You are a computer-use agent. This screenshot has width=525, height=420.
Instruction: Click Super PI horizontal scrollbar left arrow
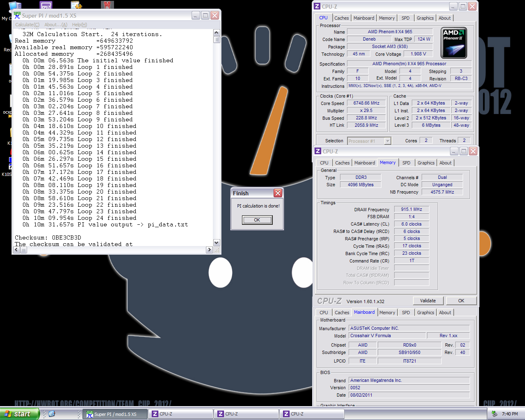[x=17, y=249]
